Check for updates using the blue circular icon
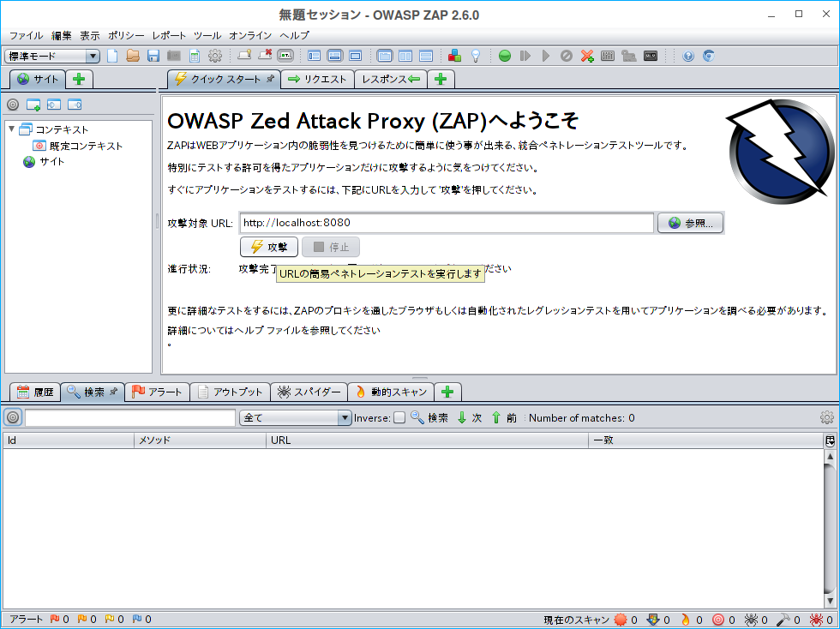The width and height of the screenshot is (840, 629). (x=709, y=56)
